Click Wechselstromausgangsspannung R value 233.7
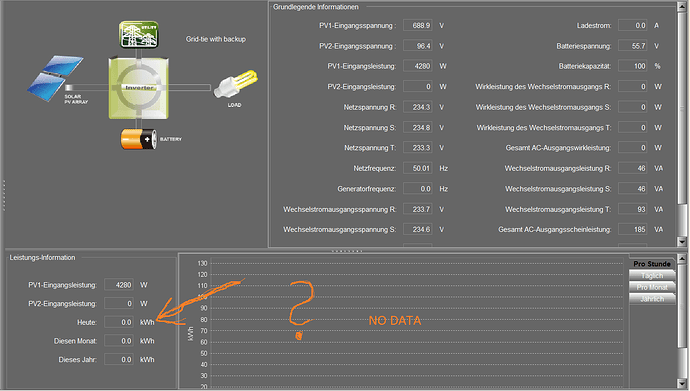The height and width of the screenshot is (391, 690). [x=418, y=209]
